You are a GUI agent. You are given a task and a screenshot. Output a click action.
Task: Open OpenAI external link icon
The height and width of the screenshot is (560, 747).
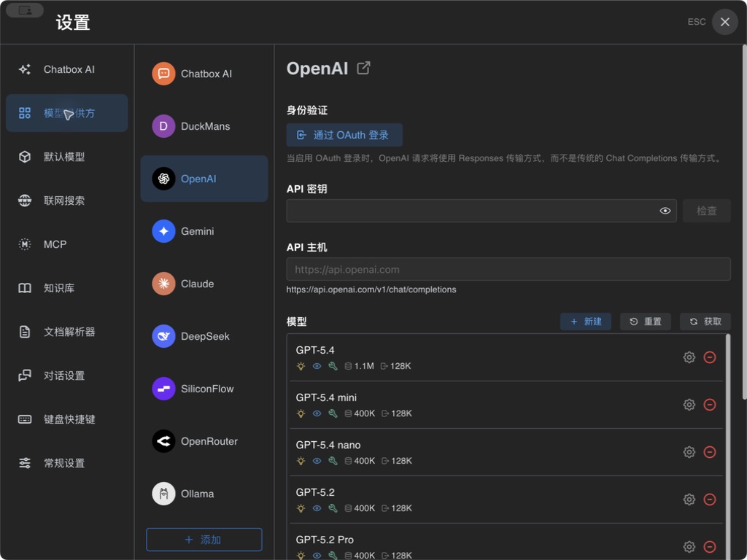pyautogui.click(x=363, y=69)
